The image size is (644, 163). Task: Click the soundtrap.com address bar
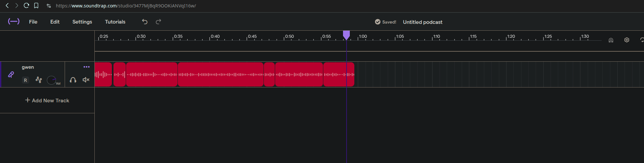tap(126, 6)
